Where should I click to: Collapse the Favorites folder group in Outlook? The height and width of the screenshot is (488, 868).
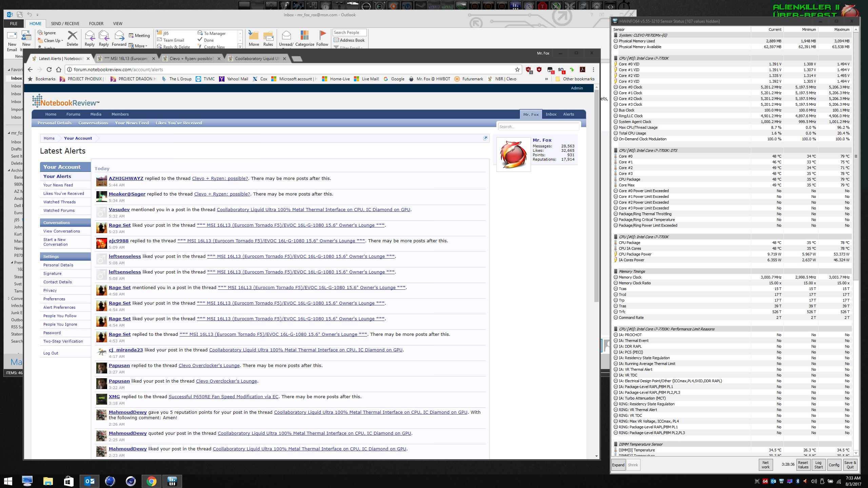pos(9,70)
